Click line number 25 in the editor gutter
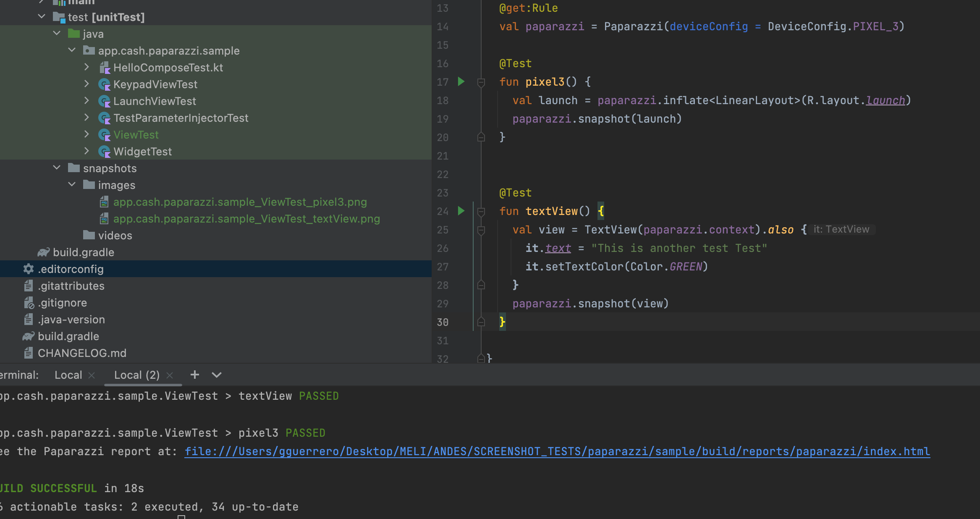This screenshot has width=980, height=519. click(x=442, y=230)
